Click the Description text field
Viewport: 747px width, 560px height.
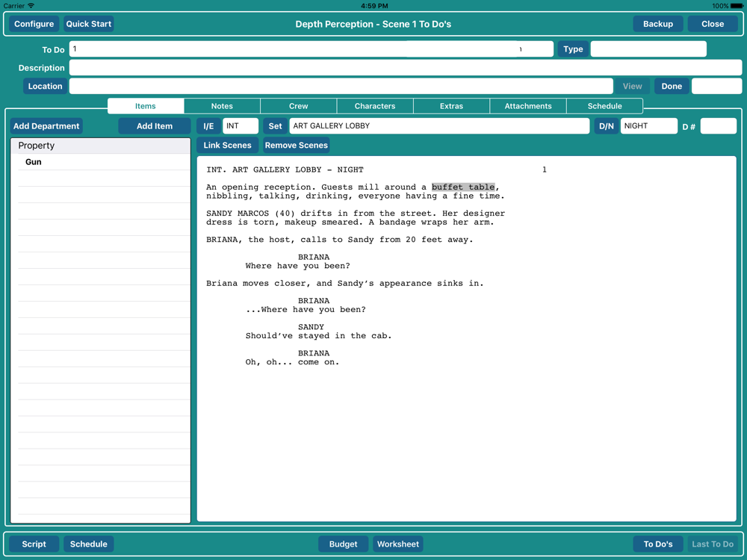(x=406, y=68)
